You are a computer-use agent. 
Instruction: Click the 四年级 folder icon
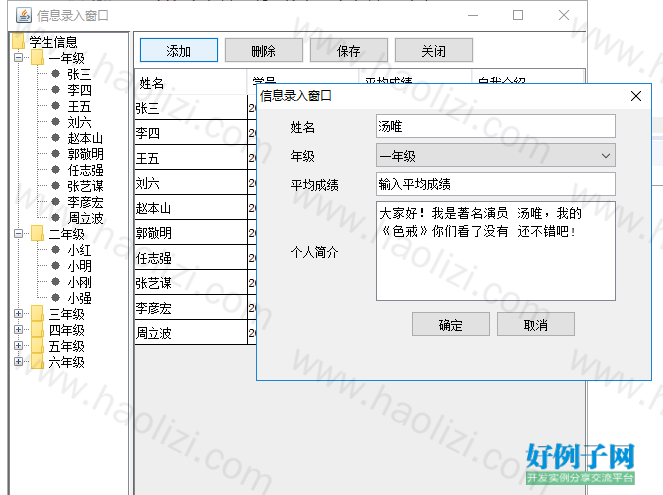coord(37,330)
